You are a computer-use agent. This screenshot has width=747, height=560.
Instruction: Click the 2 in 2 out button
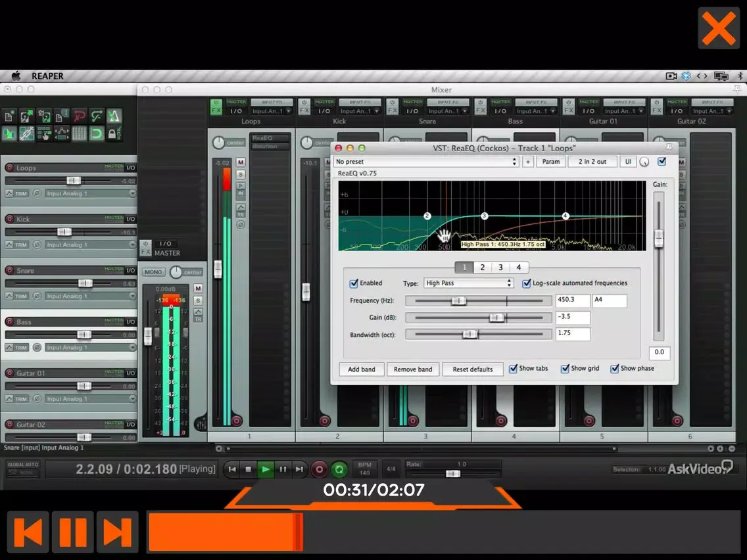(592, 162)
